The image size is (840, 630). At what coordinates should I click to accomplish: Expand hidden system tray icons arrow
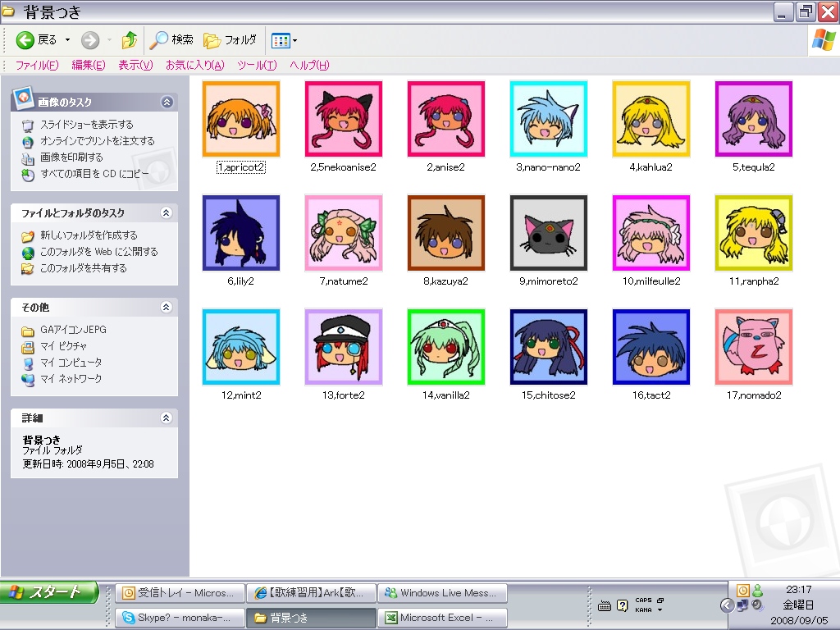click(727, 605)
